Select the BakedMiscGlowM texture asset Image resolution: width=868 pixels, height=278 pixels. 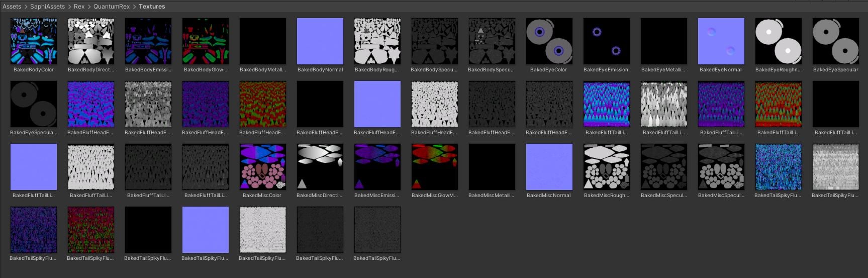point(435,167)
